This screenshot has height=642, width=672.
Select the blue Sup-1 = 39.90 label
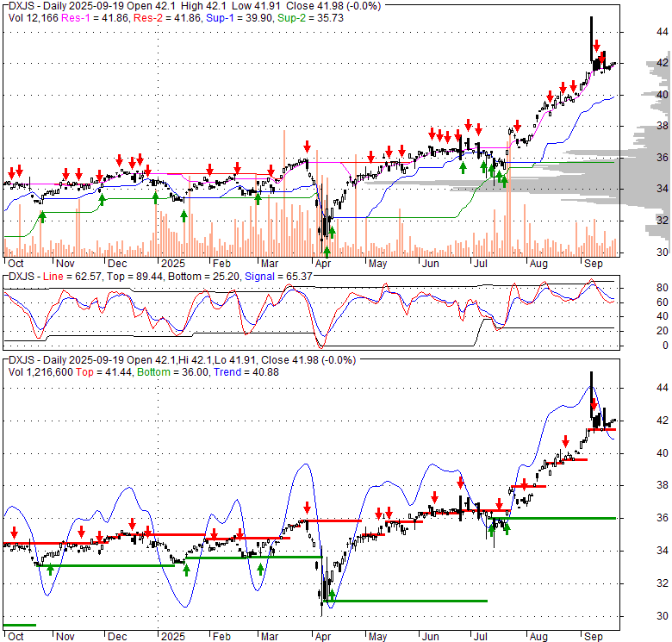tap(240, 18)
